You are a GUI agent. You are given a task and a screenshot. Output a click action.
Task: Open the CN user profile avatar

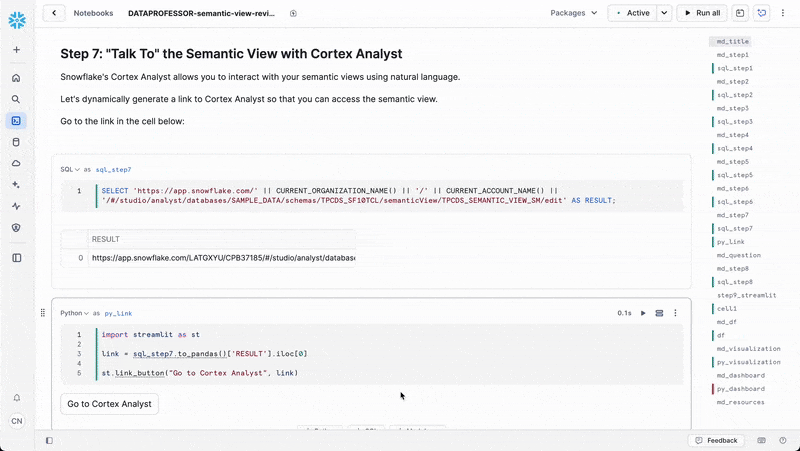pyautogui.click(x=17, y=421)
